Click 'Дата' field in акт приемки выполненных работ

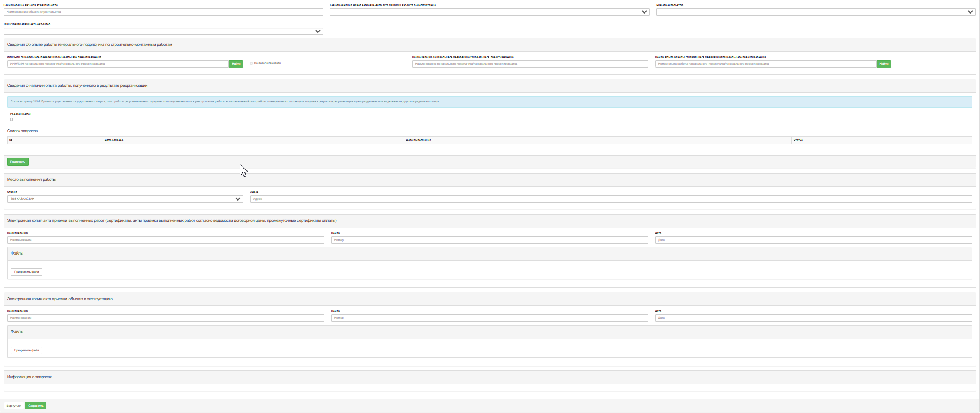click(813, 240)
